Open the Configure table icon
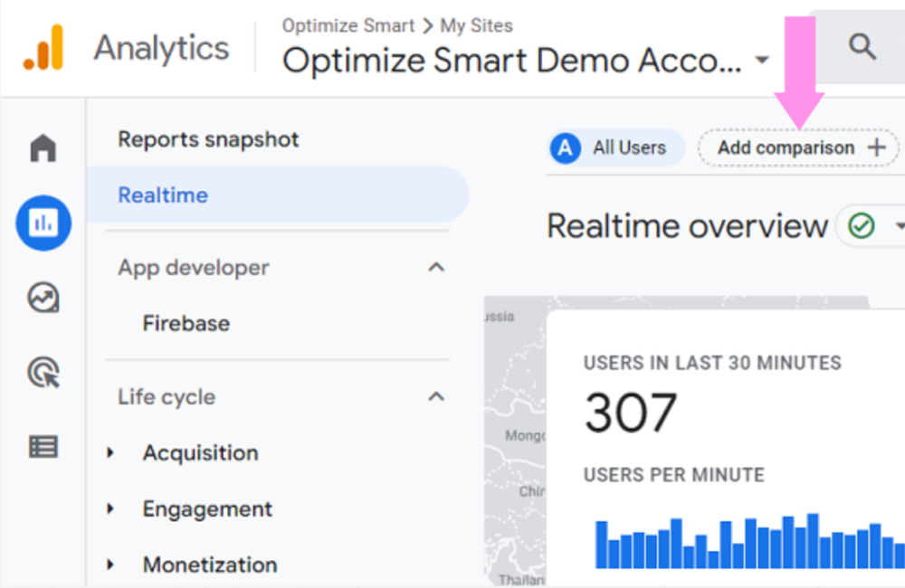The width and height of the screenshot is (905, 588). click(x=43, y=446)
